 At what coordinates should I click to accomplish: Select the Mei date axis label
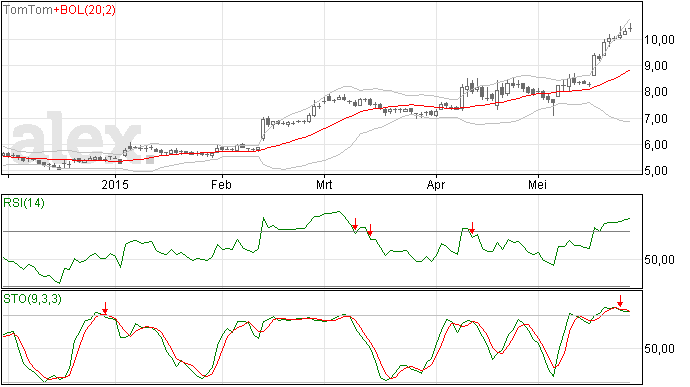click(x=537, y=184)
